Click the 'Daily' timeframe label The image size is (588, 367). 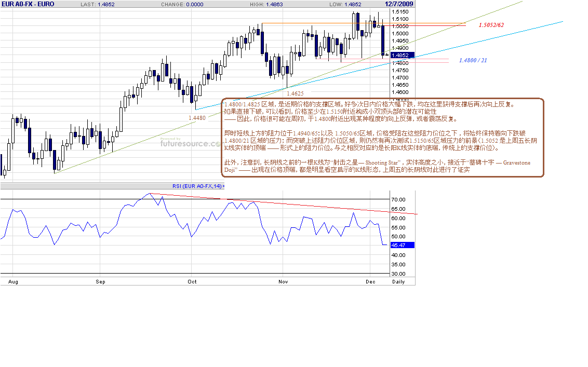coord(398,282)
